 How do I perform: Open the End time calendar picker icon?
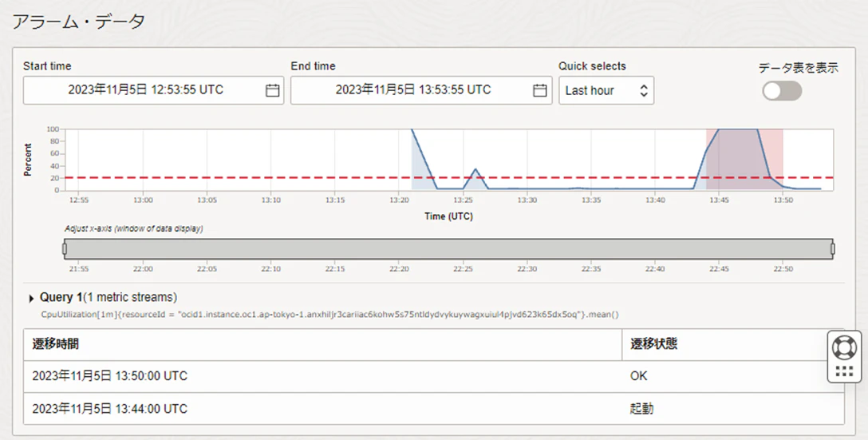click(x=540, y=90)
